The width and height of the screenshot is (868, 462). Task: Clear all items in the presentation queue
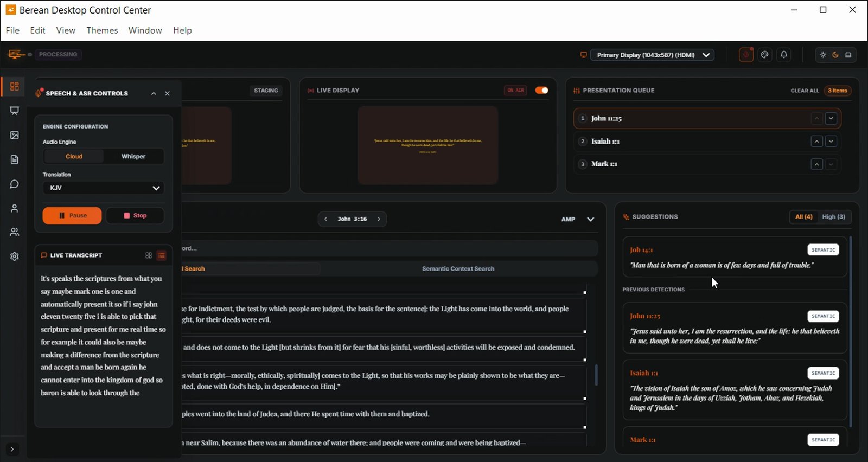(x=805, y=91)
